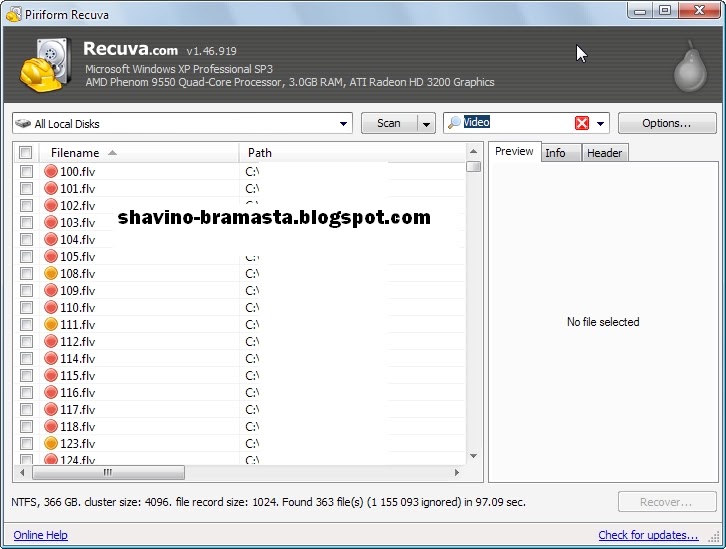Click Check for updates link
The width and height of the screenshot is (726, 549).
648,535
